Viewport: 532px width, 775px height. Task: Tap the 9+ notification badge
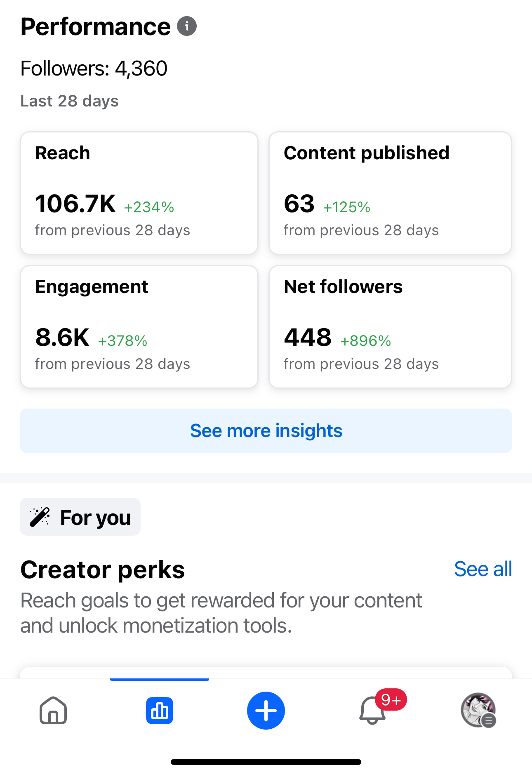point(391,699)
